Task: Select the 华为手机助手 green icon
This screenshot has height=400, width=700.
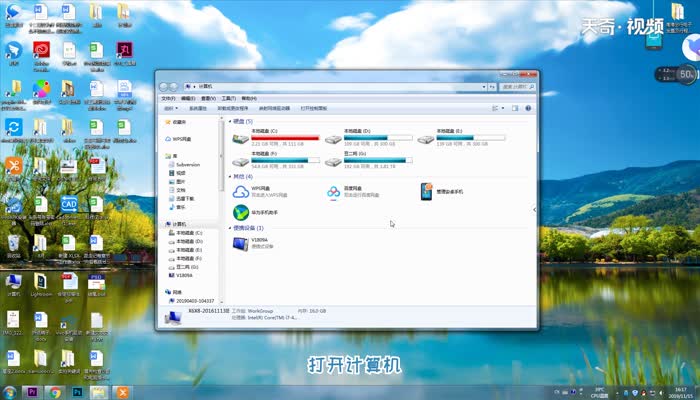Action: click(x=241, y=212)
